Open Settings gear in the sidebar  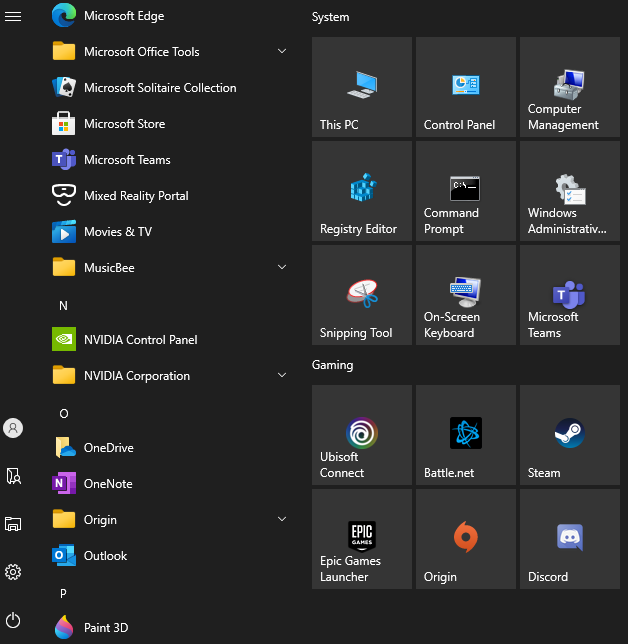coord(13,572)
